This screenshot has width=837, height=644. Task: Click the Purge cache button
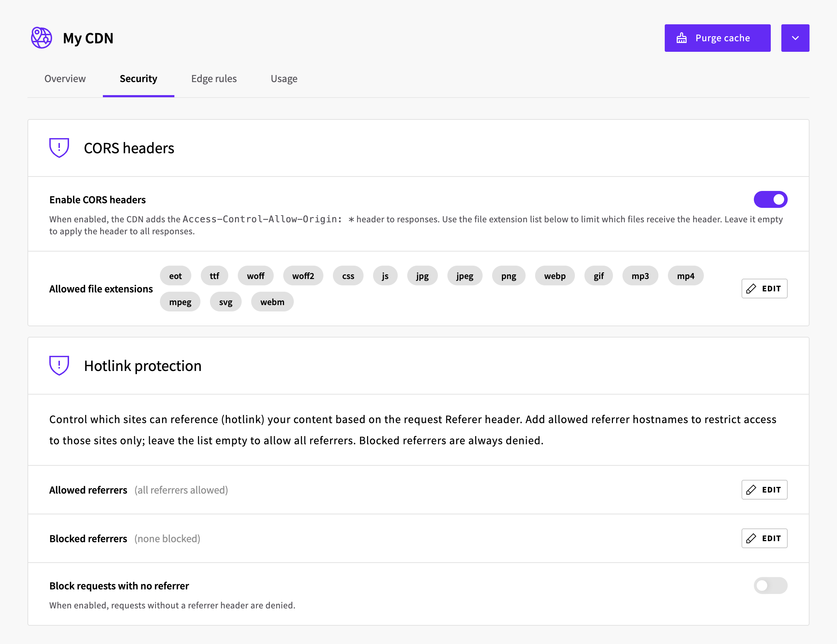(x=718, y=38)
